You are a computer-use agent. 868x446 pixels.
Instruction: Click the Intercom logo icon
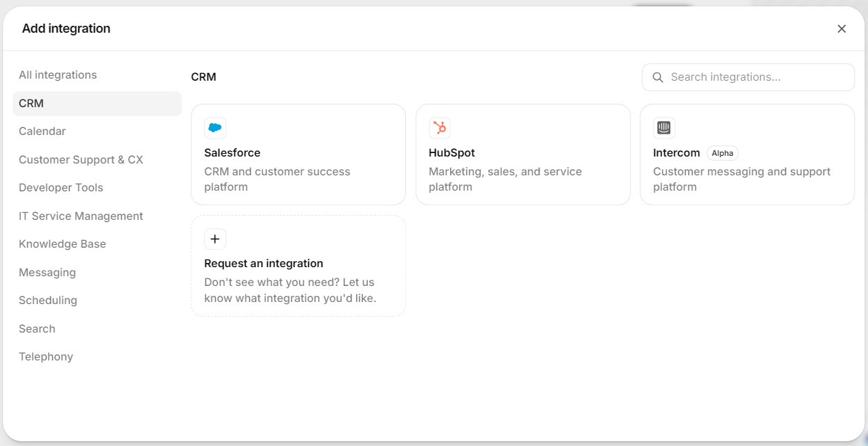click(x=664, y=128)
